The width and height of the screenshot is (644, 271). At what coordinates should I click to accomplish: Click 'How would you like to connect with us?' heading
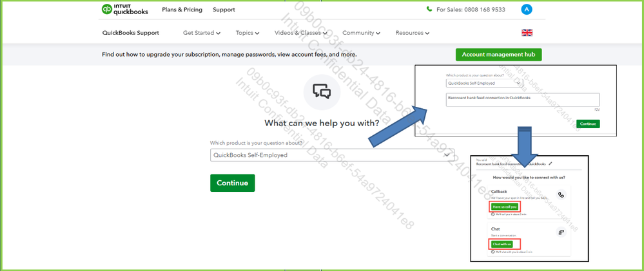click(x=529, y=178)
